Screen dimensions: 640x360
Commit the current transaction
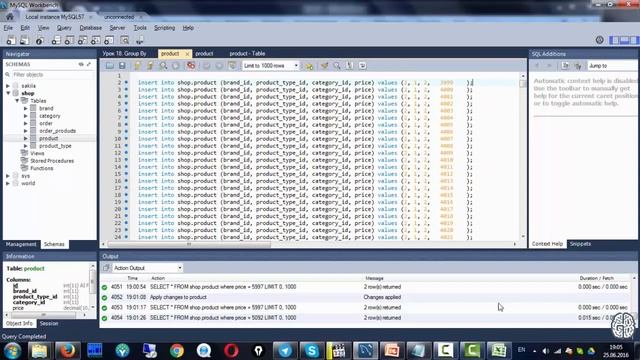tap(207, 66)
